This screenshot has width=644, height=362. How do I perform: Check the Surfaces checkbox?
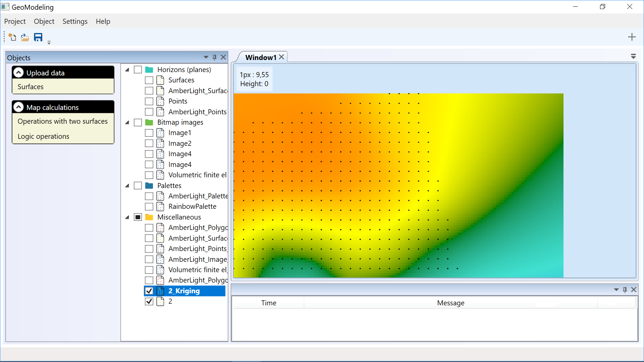pos(149,80)
